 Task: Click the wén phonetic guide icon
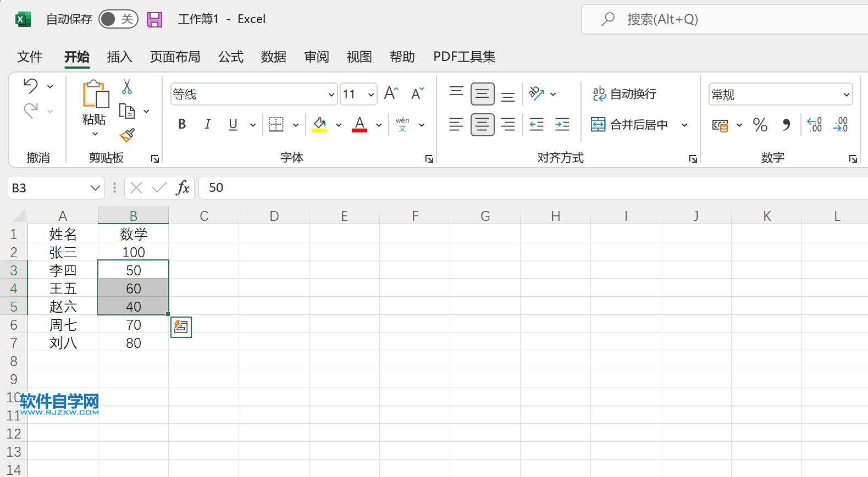click(x=402, y=125)
